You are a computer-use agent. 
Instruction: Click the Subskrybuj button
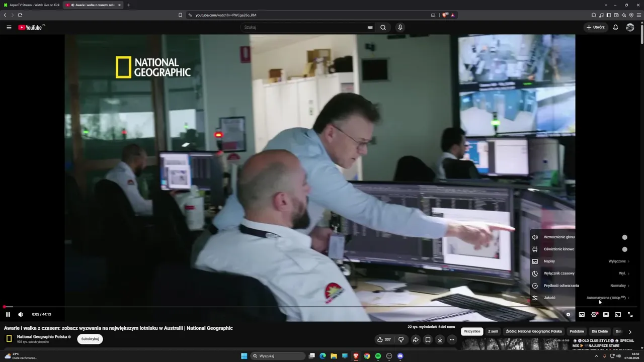[x=90, y=339]
